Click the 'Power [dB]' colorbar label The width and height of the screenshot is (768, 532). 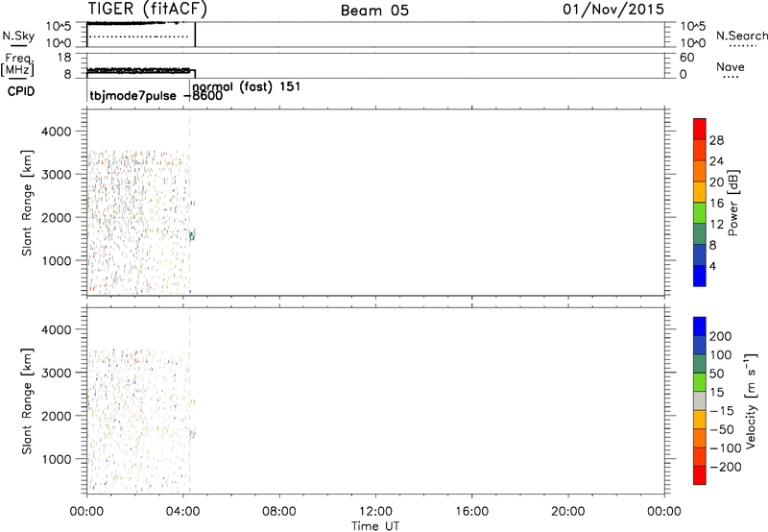click(733, 203)
